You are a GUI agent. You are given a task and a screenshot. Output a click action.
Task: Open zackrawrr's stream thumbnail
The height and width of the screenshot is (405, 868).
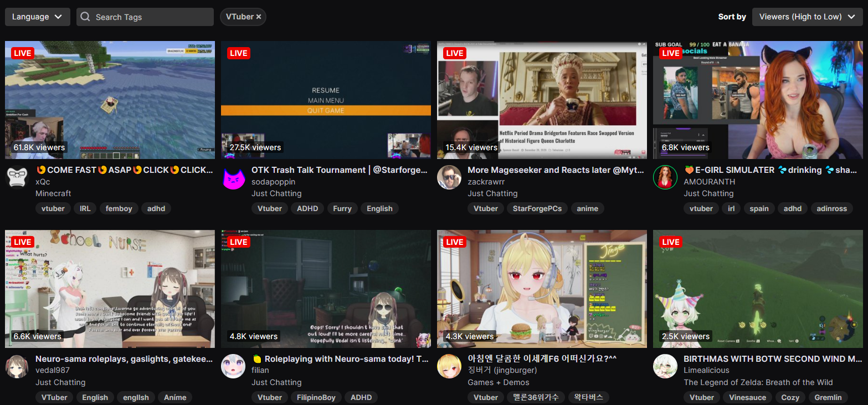pyautogui.click(x=542, y=100)
